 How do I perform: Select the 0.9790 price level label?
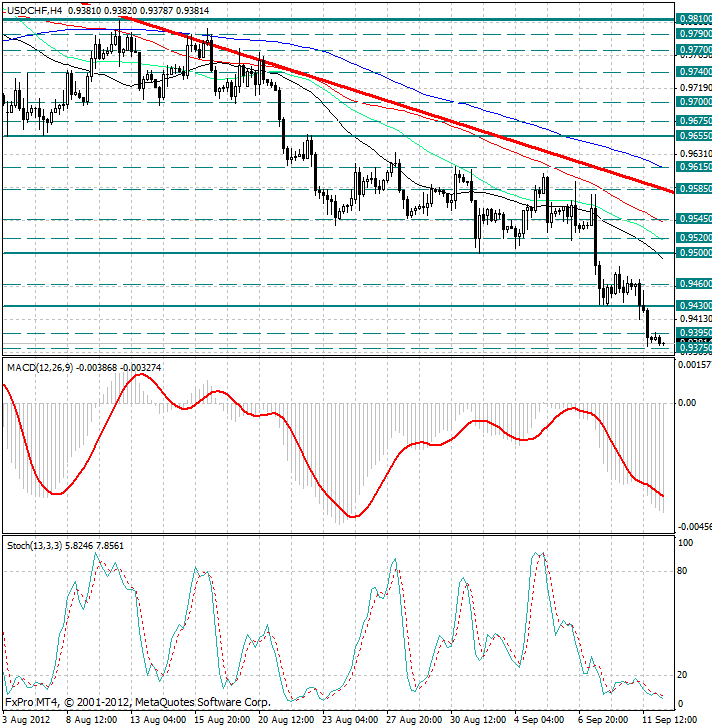coord(694,34)
